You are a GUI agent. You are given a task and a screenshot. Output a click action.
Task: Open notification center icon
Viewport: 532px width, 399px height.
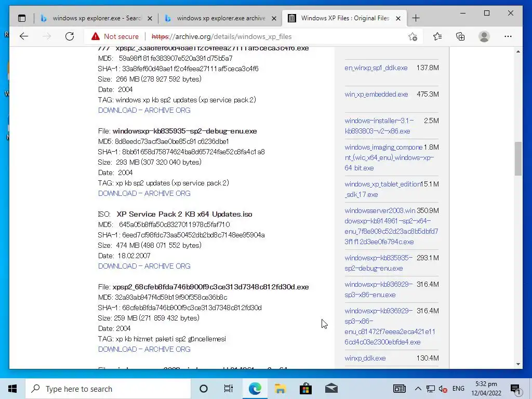click(x=516, y=389)
